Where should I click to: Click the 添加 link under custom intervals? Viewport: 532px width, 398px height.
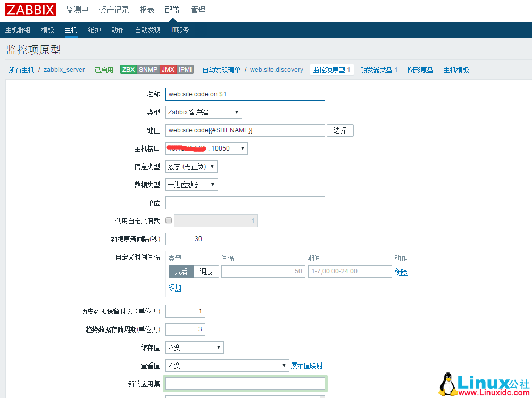pos(175,287)
